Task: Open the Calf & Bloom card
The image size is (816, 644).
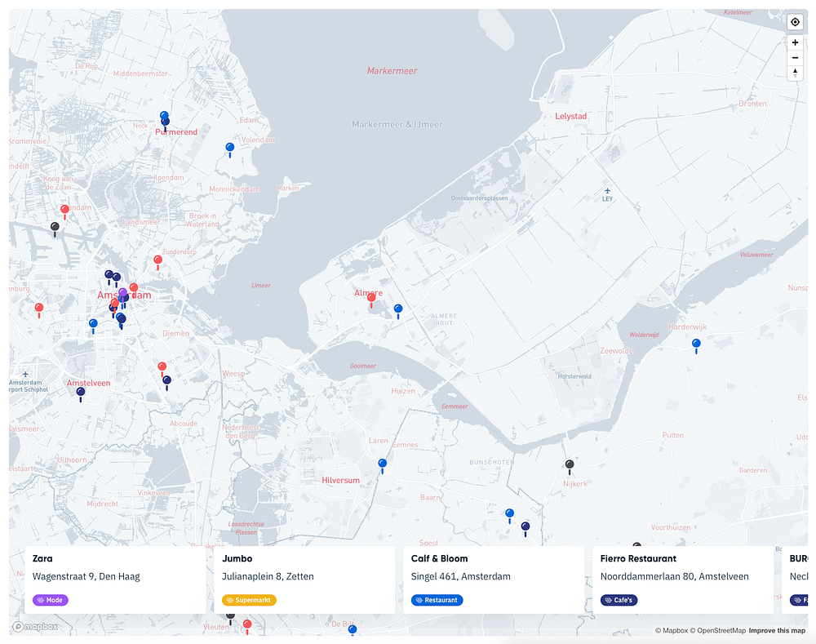Action: coord(494,580)
